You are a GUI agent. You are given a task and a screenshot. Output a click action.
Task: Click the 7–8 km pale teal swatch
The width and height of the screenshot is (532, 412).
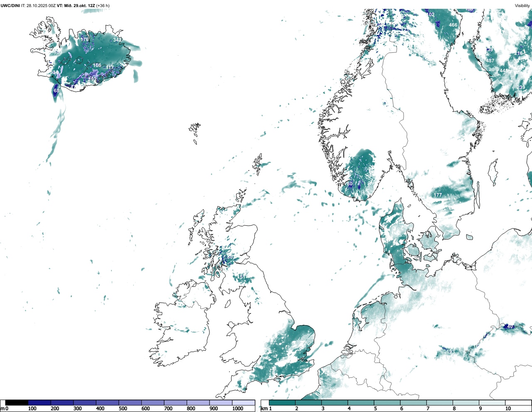click(x=439, y=402)
